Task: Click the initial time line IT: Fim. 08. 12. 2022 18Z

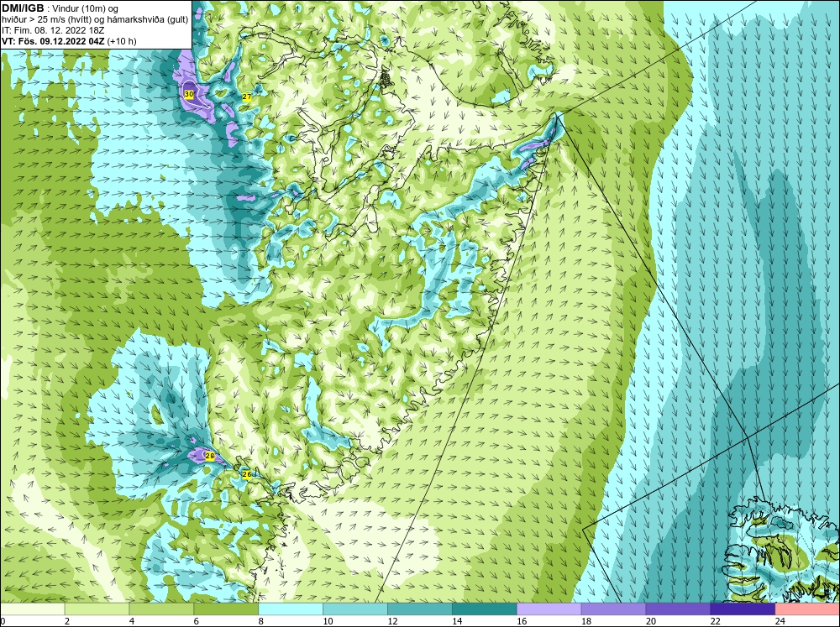Action: [53, 30]
